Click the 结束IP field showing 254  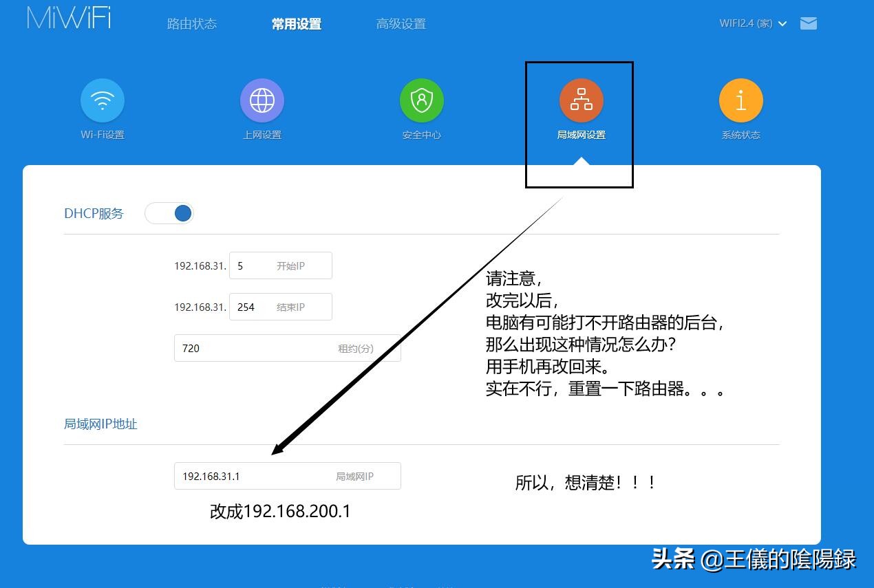pyautogui.click(x=281, y=307)
